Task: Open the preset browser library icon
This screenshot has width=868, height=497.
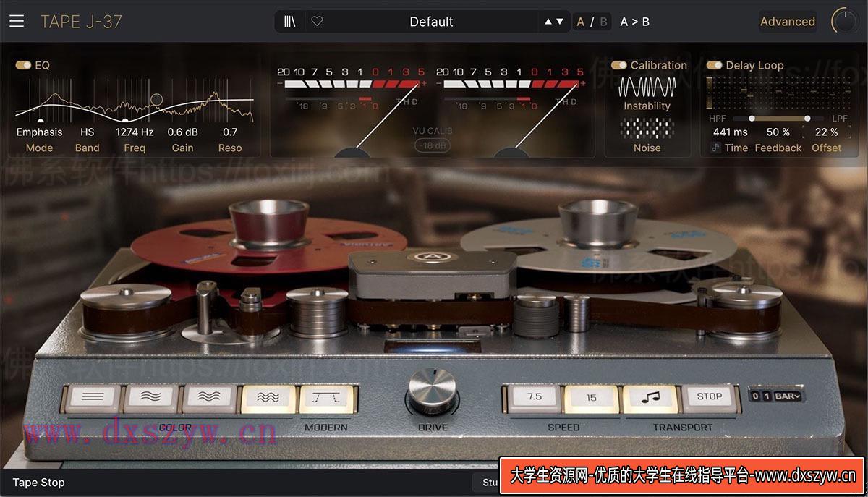Action: 290,22
